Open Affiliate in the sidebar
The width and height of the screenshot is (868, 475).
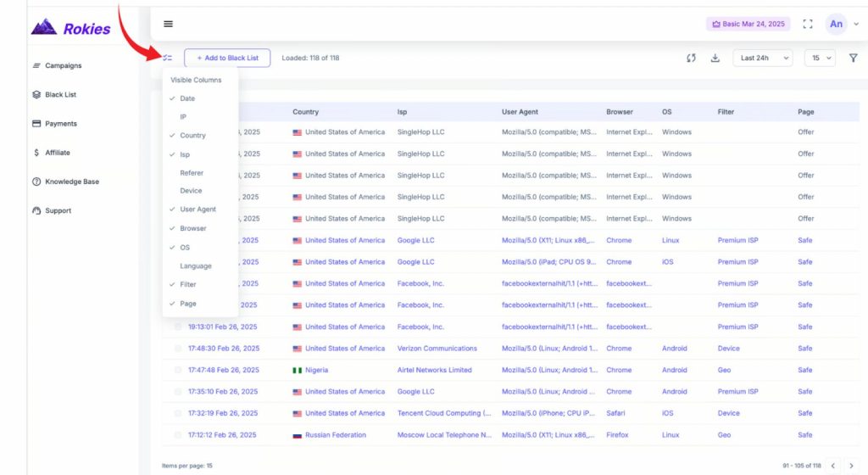tap(58, 152)
